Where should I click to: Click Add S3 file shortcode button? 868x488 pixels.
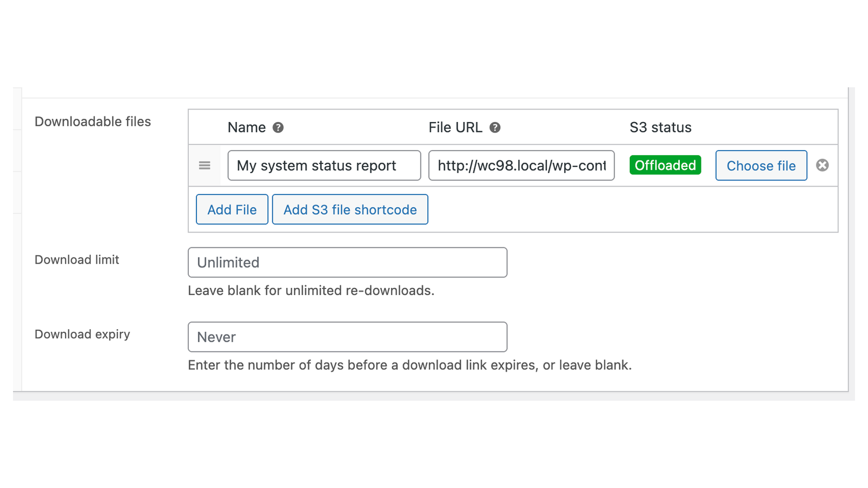pos(350,209)
